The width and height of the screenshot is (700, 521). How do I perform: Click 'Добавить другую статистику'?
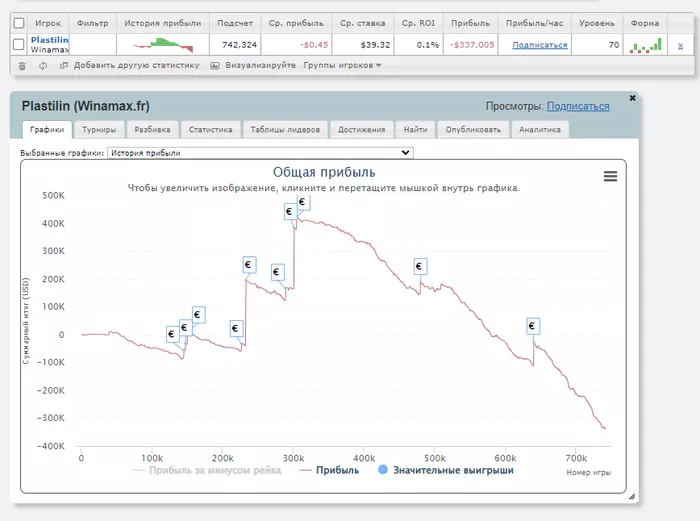pos(130,65)
